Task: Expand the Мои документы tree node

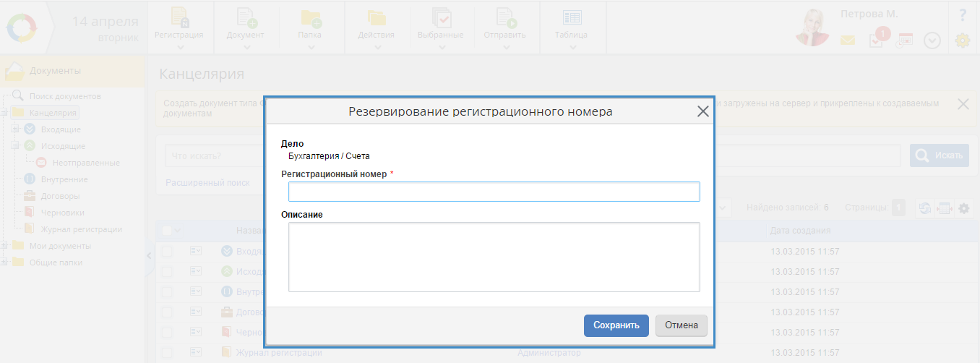Action: (5, 246)
